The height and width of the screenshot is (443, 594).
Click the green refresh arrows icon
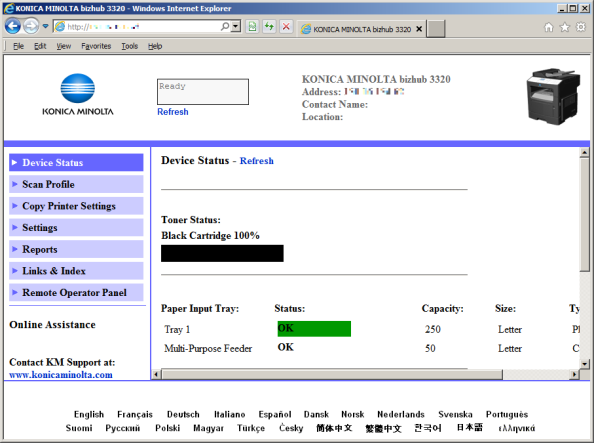click(x=269, y=27)
